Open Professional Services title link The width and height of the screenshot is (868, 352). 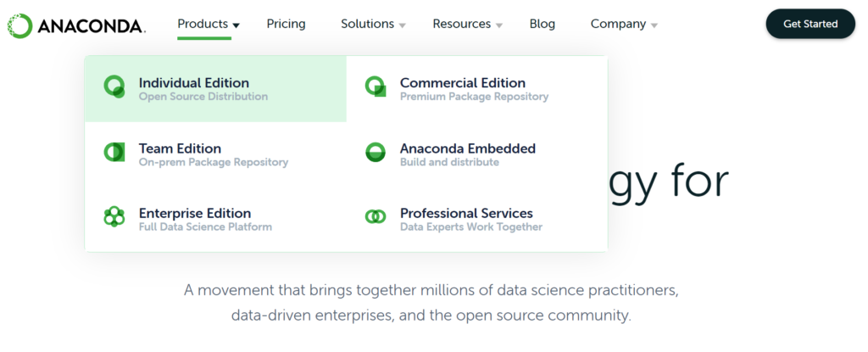pyautogui.click(x=466, y=214)
